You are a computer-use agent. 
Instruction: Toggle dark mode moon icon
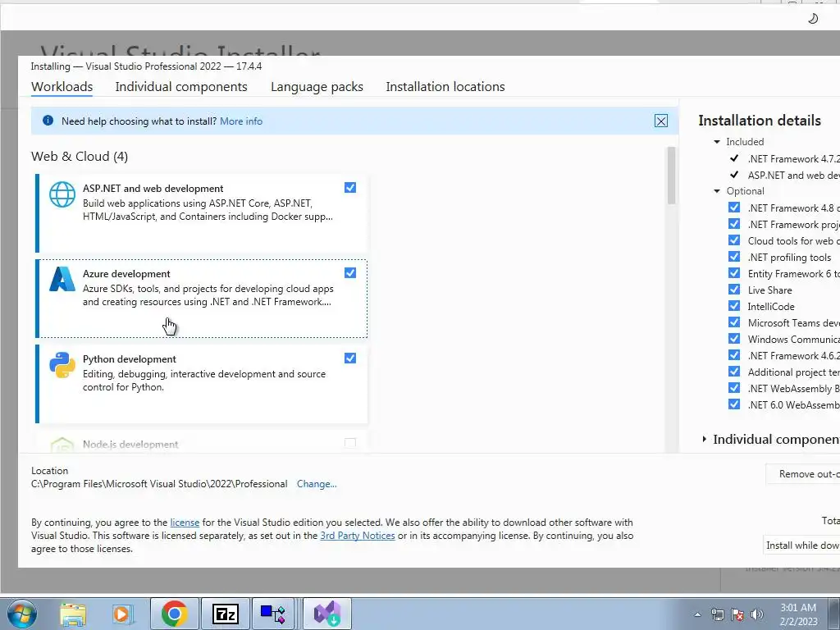813,18
